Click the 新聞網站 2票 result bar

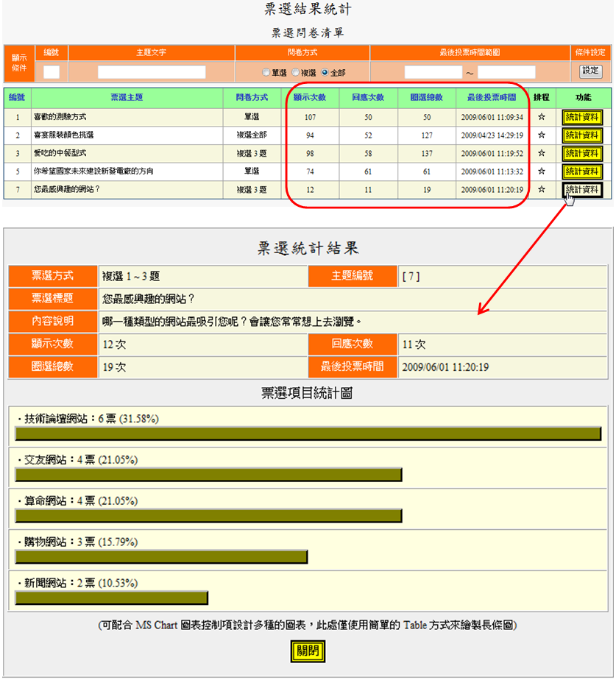pyautogui.click(x=111, y=598)
